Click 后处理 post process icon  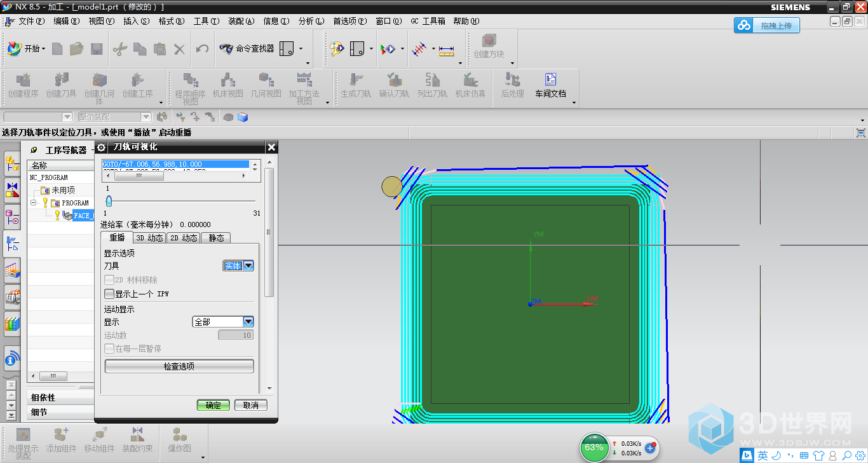[512, 85]
